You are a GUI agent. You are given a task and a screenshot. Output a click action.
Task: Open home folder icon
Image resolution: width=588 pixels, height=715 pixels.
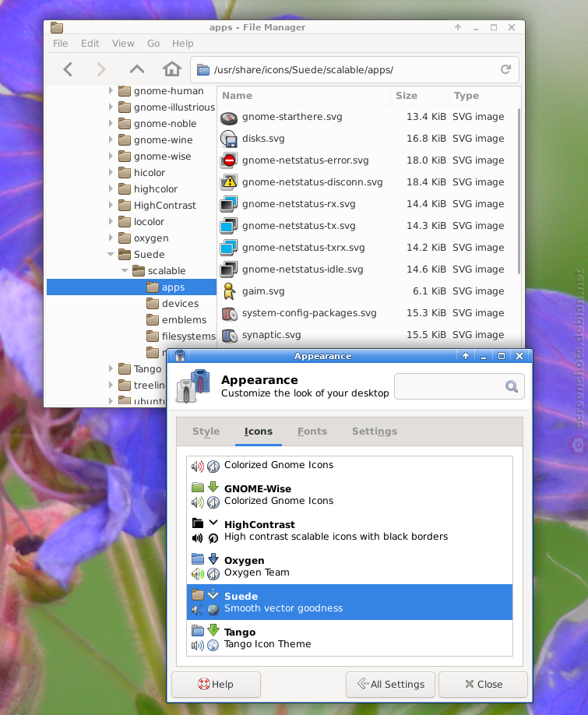click(x=172, y=69)
